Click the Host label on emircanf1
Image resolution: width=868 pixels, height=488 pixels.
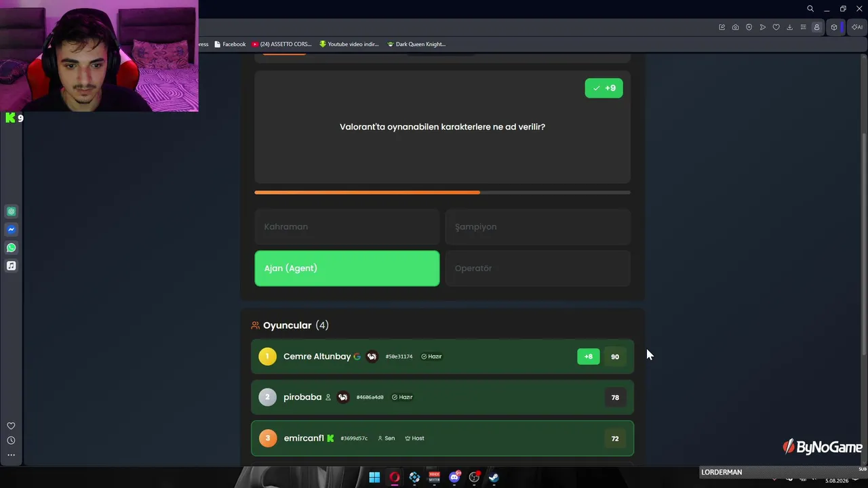[414, 439]
